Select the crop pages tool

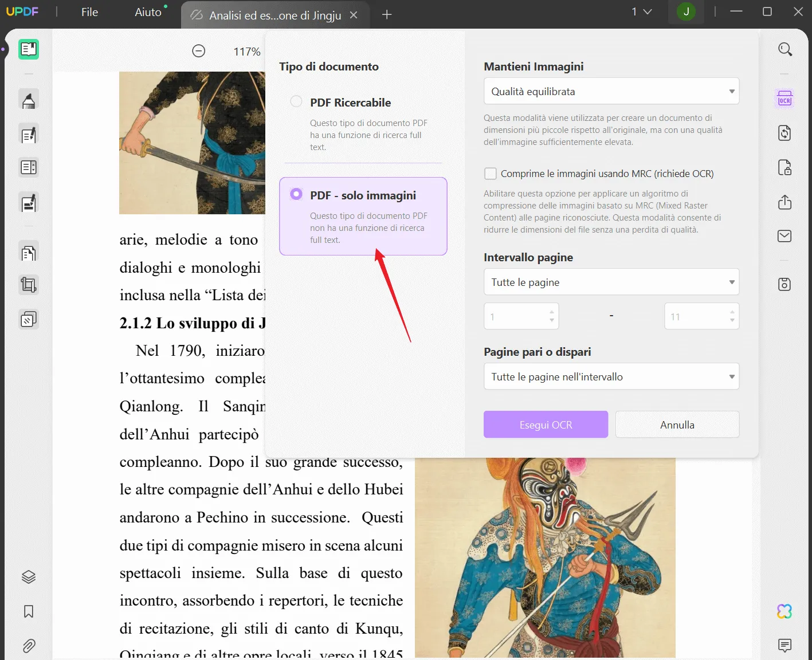(28, 285)
